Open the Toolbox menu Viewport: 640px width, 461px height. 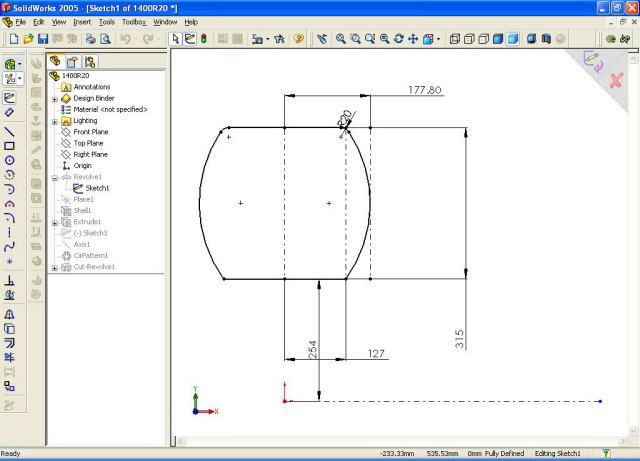134,21
